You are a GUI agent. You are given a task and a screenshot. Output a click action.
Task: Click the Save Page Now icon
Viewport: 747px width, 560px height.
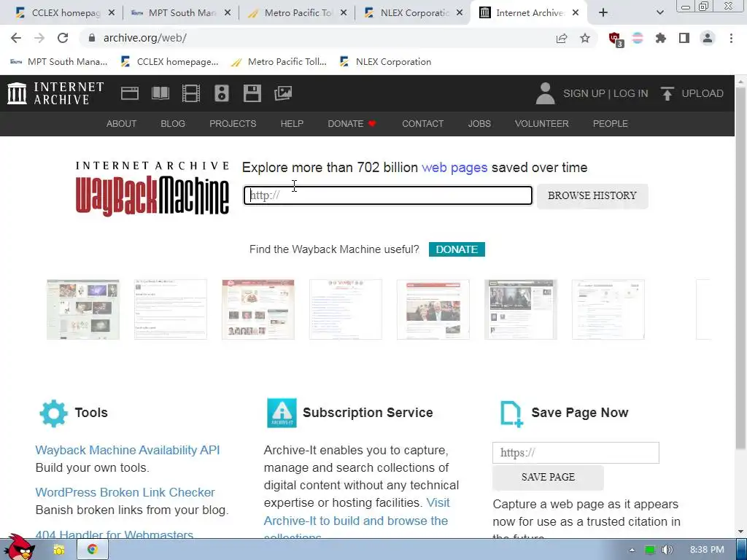(x=511, y=413)
